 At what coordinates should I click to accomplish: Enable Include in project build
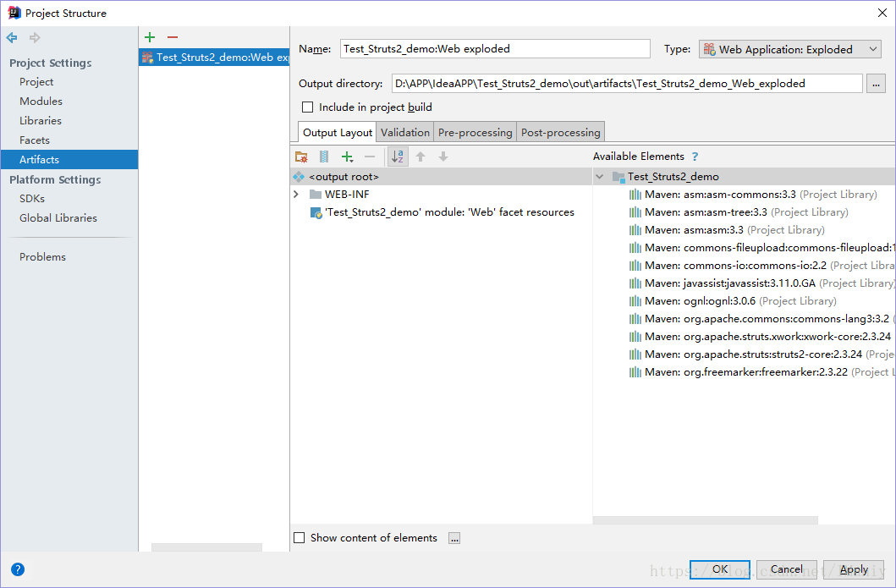[307, 107]
